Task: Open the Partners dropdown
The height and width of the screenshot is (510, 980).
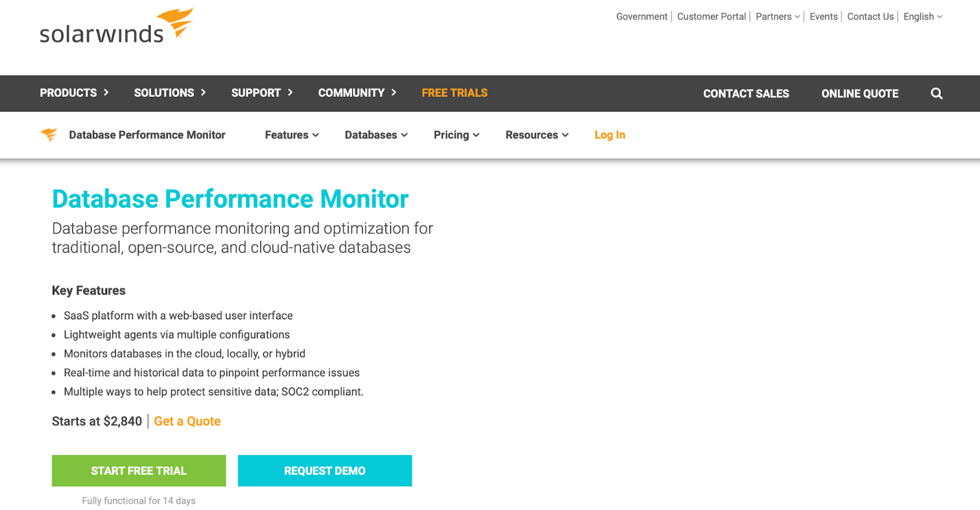Action: (778, 17)
